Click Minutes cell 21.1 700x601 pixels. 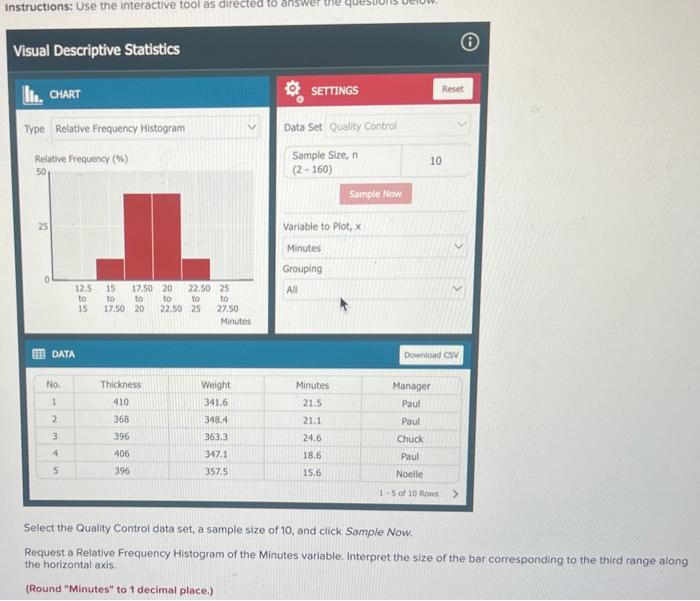point(312,420)
